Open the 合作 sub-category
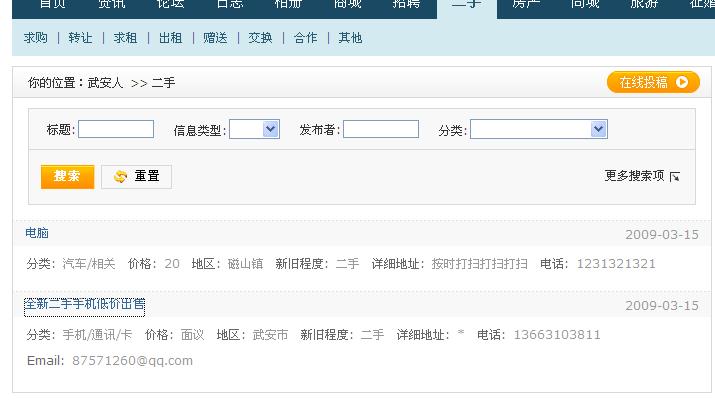Viewport: 715px width, 404px height. 306,38
